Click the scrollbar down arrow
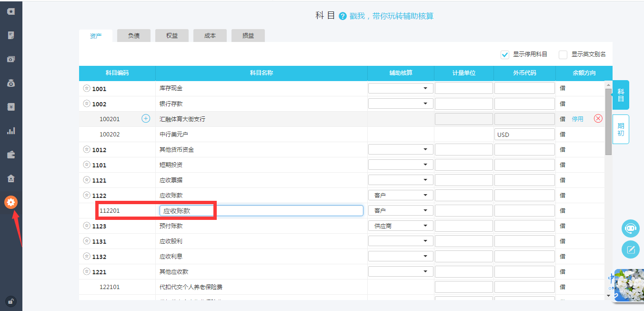 pos(608,296)
